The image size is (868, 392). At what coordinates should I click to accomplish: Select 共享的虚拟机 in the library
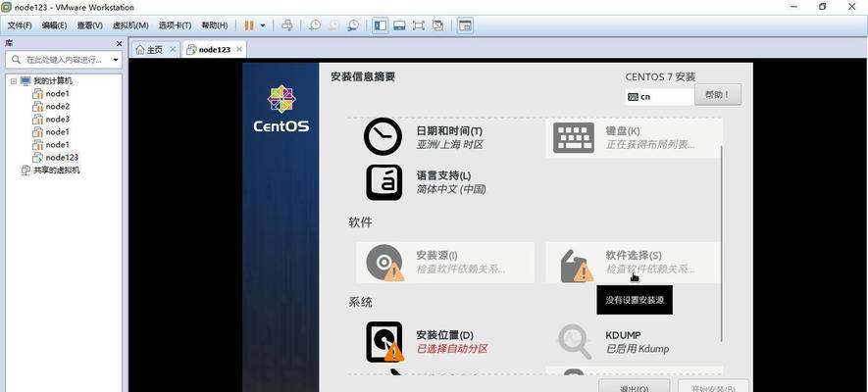(x=56, y=171)
